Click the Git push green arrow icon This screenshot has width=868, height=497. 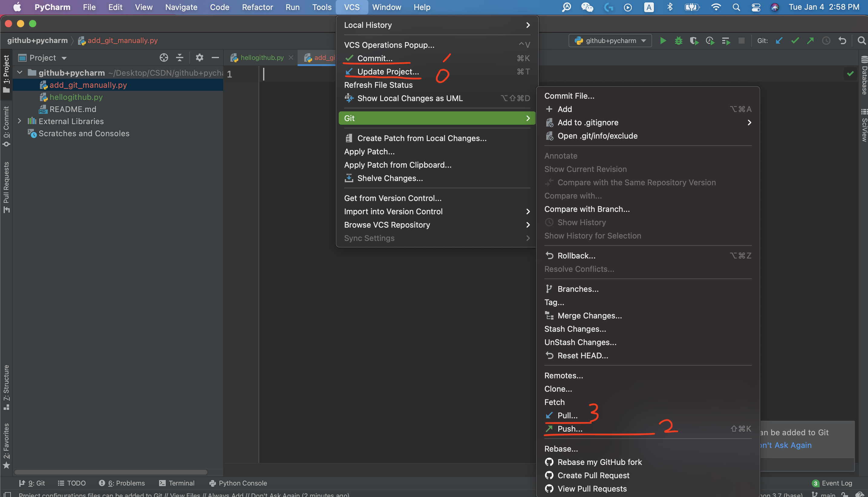pos(810,41)
